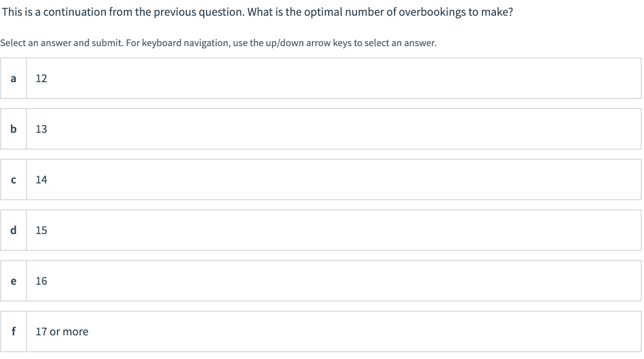Click the letter b in the second row
This screenshot has width=644, height=359.
click(13, 129)
